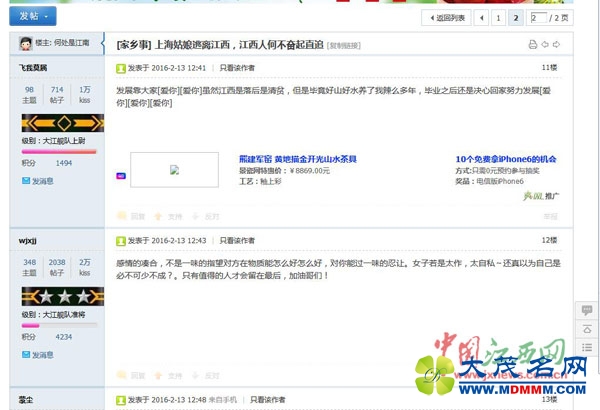Click the broken ad image thumbnail
The height and width of the screenshot is (410, 600).
tap(174, 170)
